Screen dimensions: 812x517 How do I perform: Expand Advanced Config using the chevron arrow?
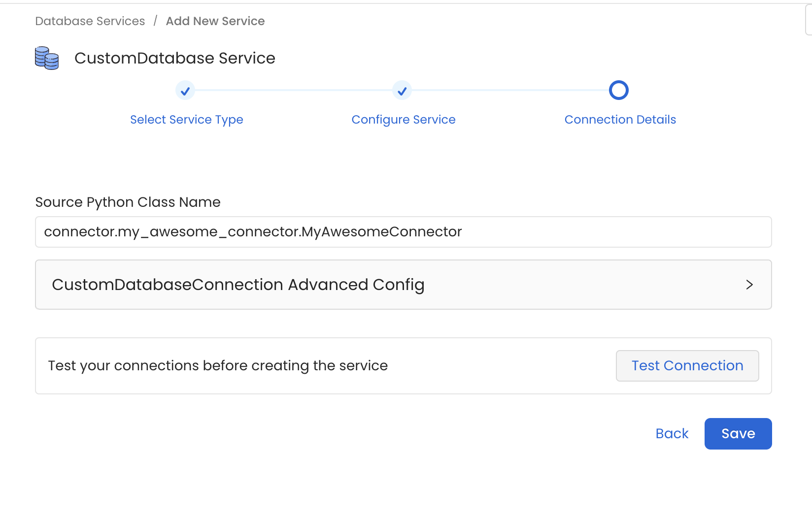[x=749, y=285]
